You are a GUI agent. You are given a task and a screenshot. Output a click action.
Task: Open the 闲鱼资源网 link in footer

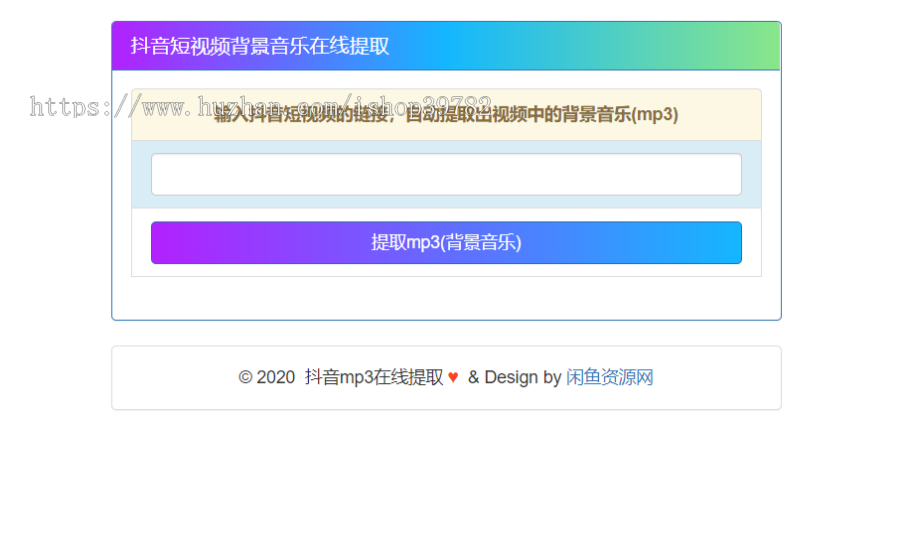pos(609,378)
